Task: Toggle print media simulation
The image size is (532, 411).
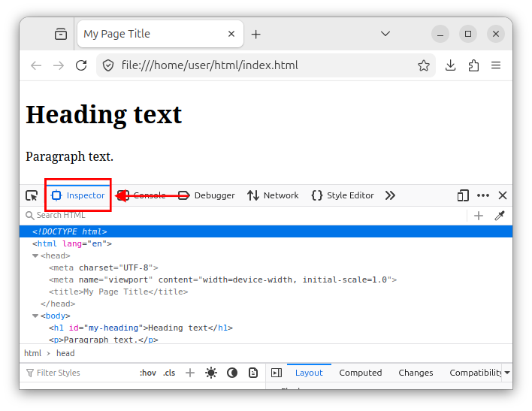Action: pos(253,373)
